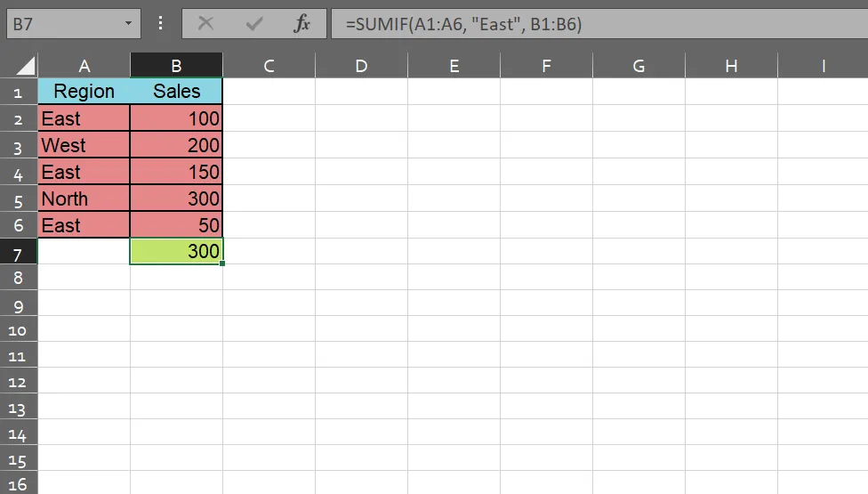Select column H header
Image resolution: width=868 pixels, height=494 pixels.
(x=731, y=65)
